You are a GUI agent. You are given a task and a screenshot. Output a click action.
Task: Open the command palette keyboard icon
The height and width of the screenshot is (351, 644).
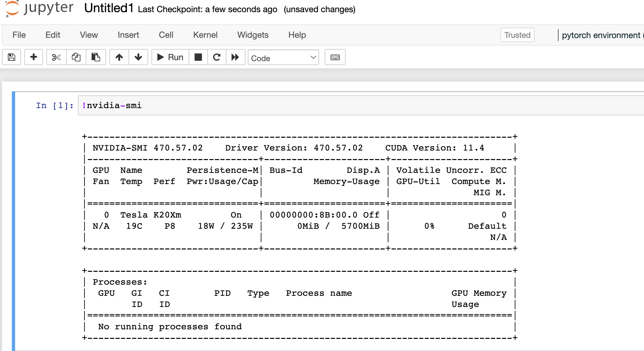(x=335, y=57)
